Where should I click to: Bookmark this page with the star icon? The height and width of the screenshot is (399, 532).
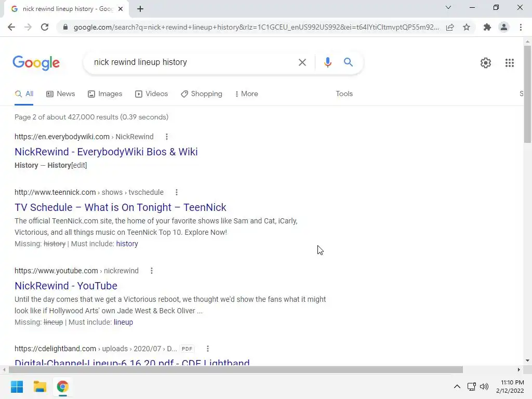tap(467, 27)
